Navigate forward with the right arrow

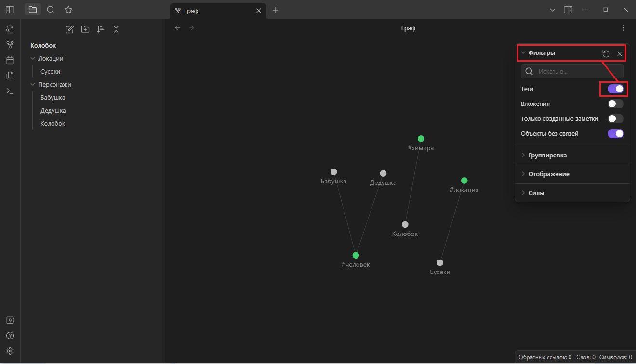click(x=191, y=28)
